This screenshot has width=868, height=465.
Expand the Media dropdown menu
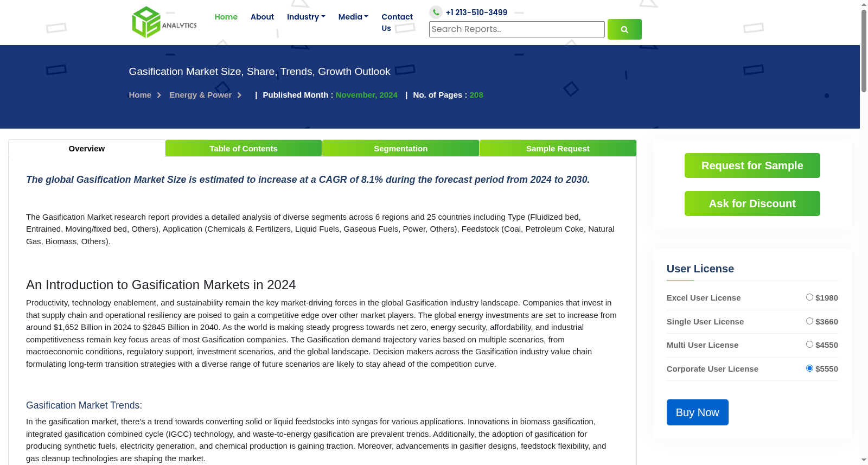[x=353, y=17]
